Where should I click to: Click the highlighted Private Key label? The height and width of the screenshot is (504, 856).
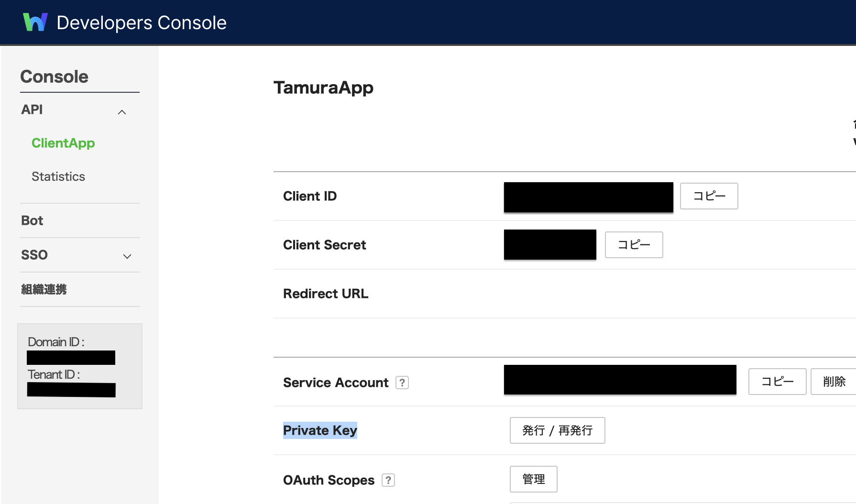(x=320, y=430)
